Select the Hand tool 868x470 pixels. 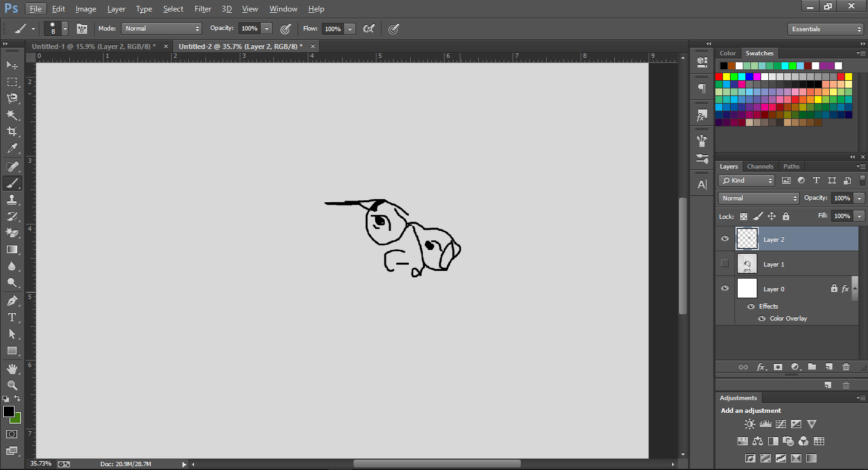coord(12,369)
